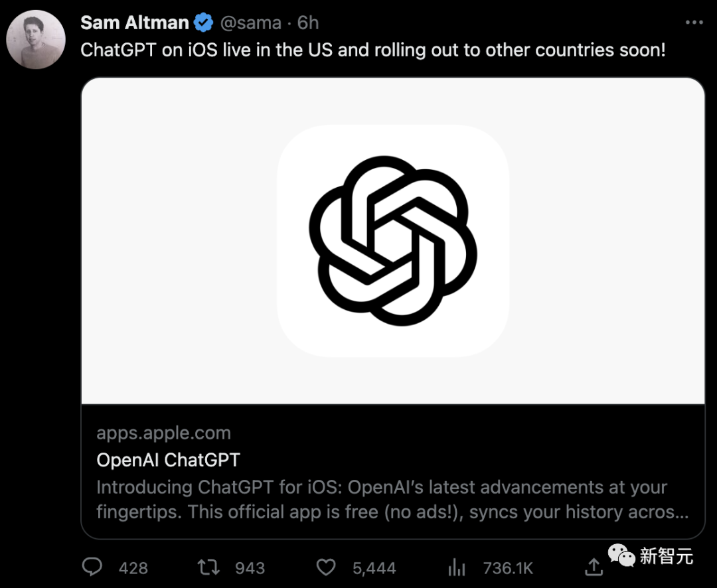Click the 6h timestamp
This screenshot has height=588, width=717.
tap(308, 22)
